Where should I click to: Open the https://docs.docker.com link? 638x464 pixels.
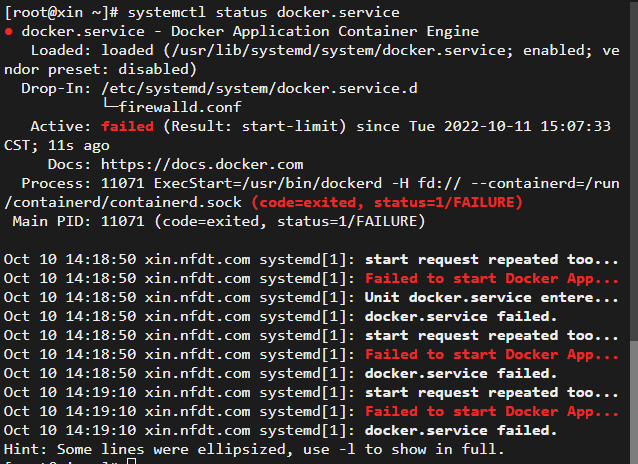tap(202, 164)
